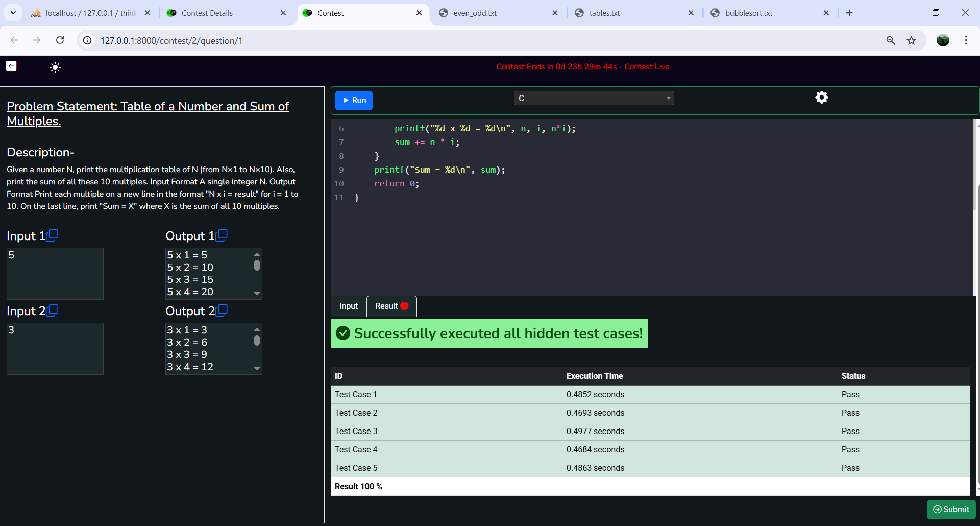Copy Input 1 using the copy icon
Screen dimensions: 980x526
point(53,235)
